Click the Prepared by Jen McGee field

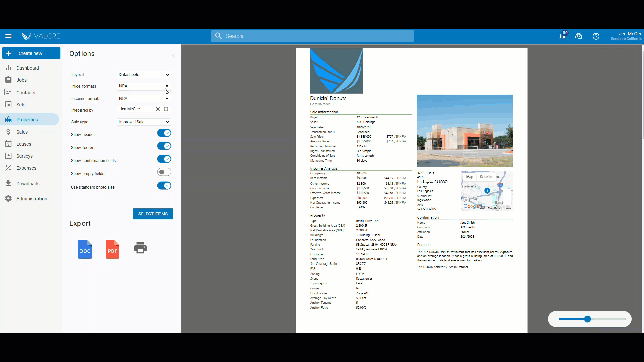point(136,109)
